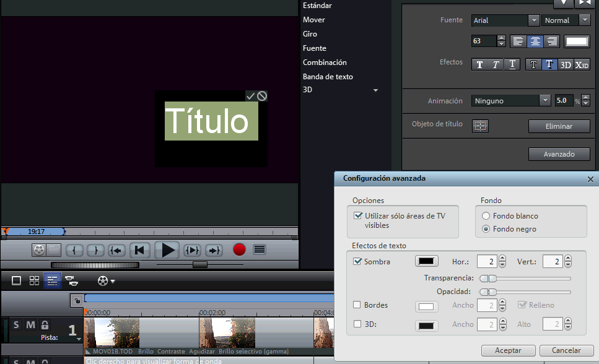The image size is (599, 364).
Task: Center-align the title text
Action: click(x=535, y=41)
